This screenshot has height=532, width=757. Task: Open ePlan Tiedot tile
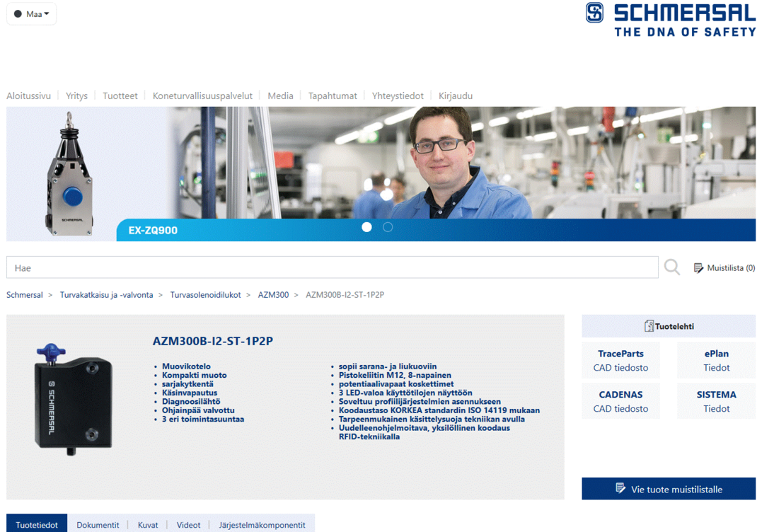[x=716, y=360]
